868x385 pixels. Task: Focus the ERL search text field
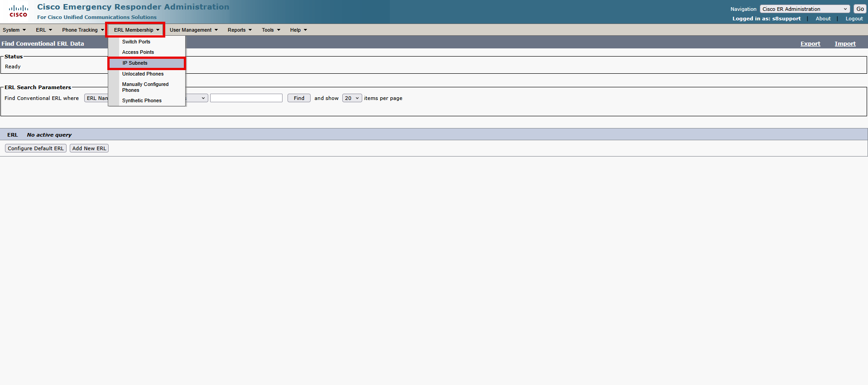(246, 98)
